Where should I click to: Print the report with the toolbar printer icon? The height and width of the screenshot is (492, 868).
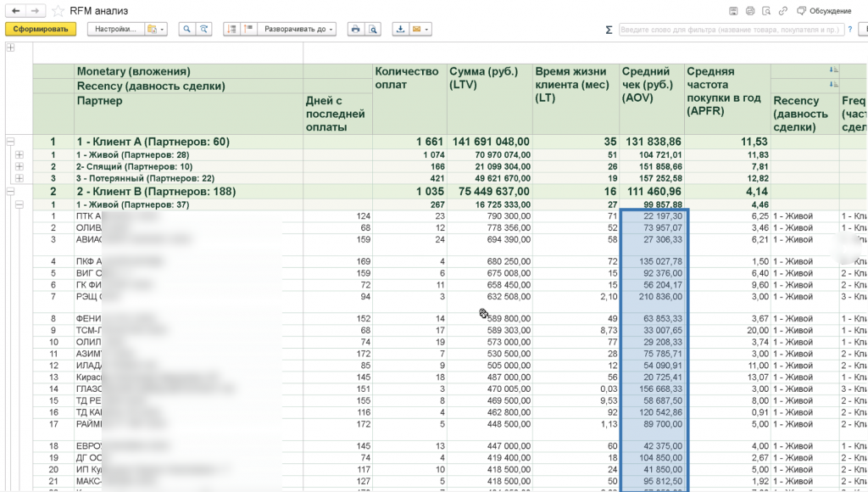tap(355, 29)
